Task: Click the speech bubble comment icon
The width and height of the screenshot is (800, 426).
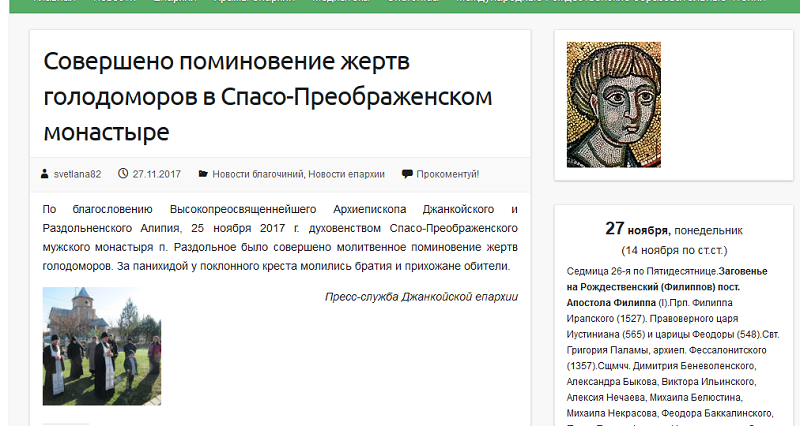Action: (407, 174)
